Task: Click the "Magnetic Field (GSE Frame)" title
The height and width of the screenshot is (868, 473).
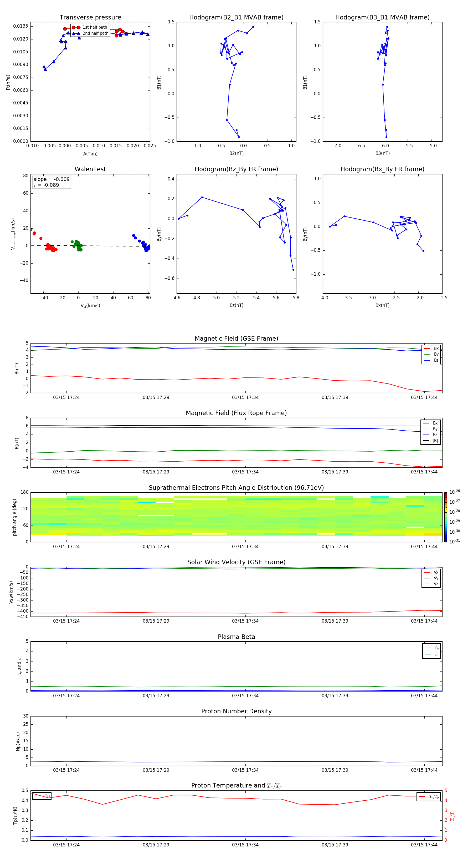Action: point(236,339)
